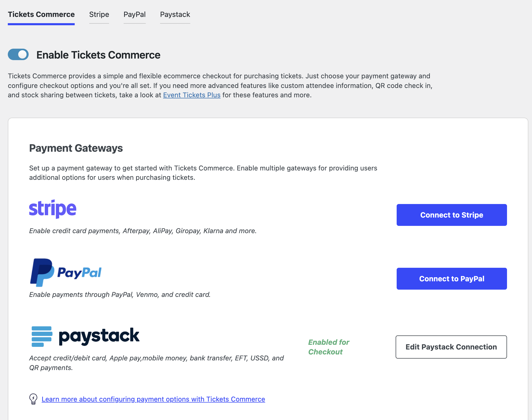Click the 'Enabled for Checkout' status indicator
The width and height of the screenshot is (532, 420).
(328, 347)
